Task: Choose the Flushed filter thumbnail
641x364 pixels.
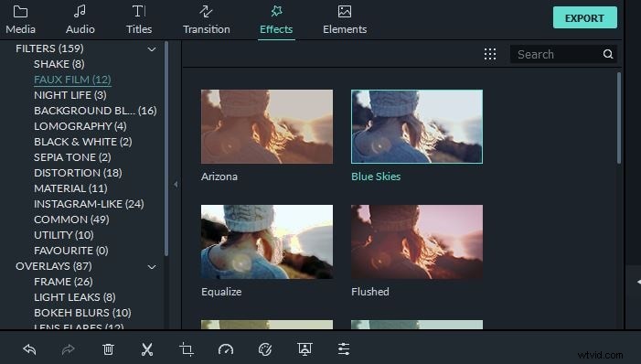Action: point(417,242)
